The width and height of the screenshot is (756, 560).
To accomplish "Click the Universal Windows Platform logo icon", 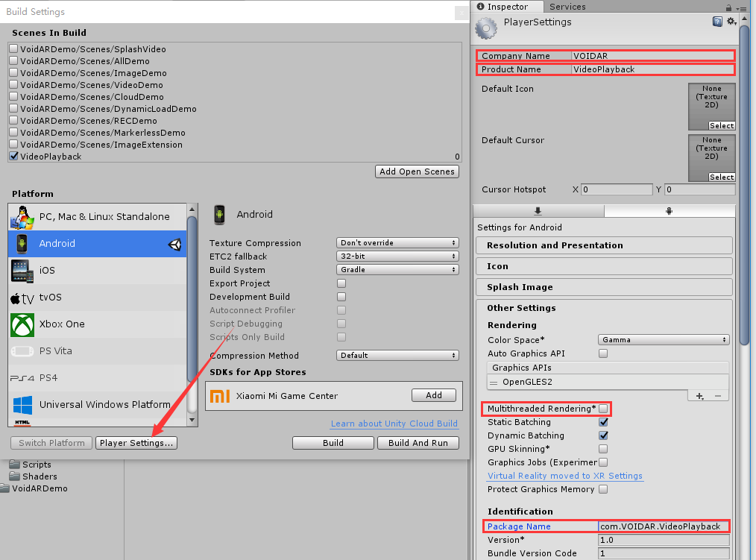I will pyautogui.click(x=22, y=405).
